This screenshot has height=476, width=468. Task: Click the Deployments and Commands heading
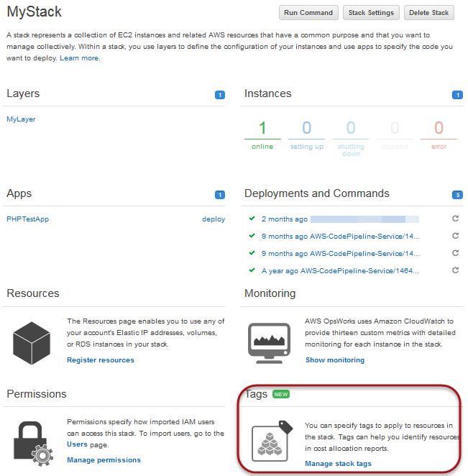click(317, 193)
